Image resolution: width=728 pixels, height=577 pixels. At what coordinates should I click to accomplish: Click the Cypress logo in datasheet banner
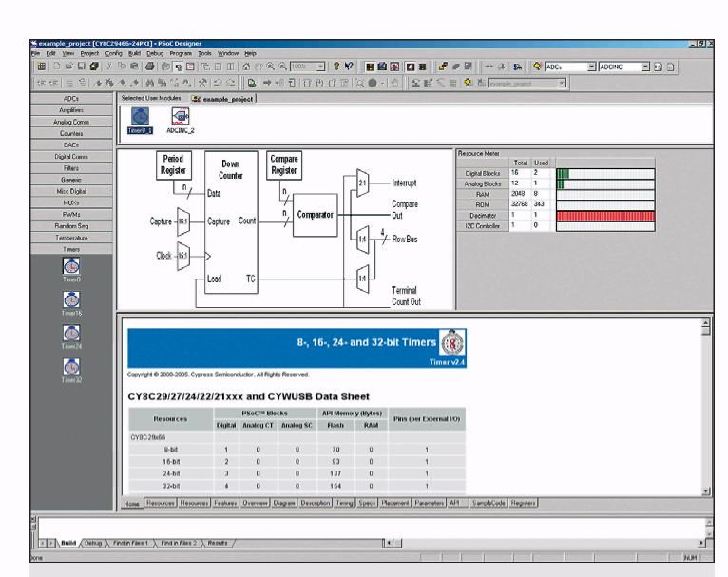[x=451, y=343]
